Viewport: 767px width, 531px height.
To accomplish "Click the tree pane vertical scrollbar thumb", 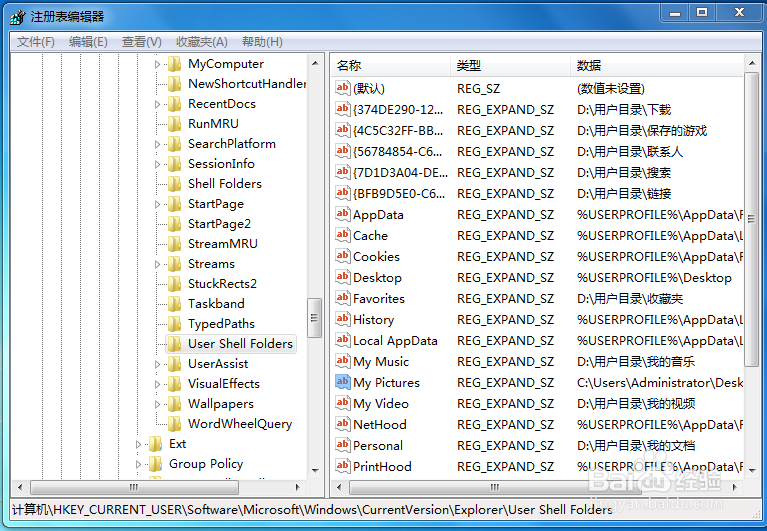I will [x=314, y=318].
